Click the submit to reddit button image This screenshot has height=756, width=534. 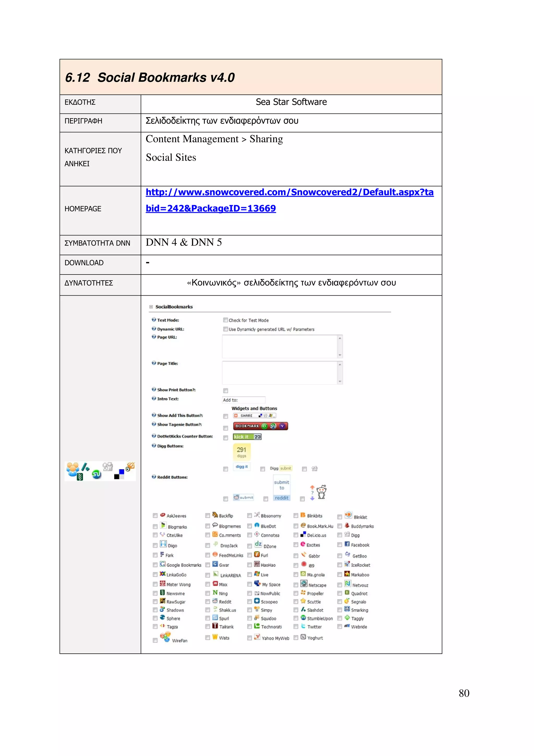coord(282,488)
